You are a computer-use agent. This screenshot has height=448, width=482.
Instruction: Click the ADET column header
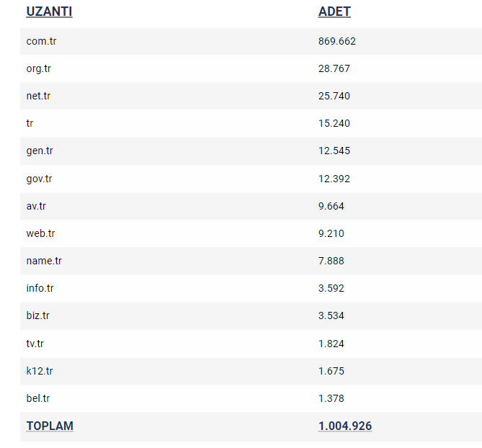pyautogui.click(x=334, y=12)
